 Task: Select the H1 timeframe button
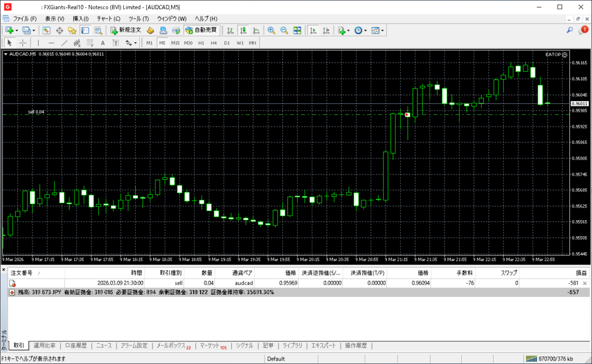tap(201, 43)
